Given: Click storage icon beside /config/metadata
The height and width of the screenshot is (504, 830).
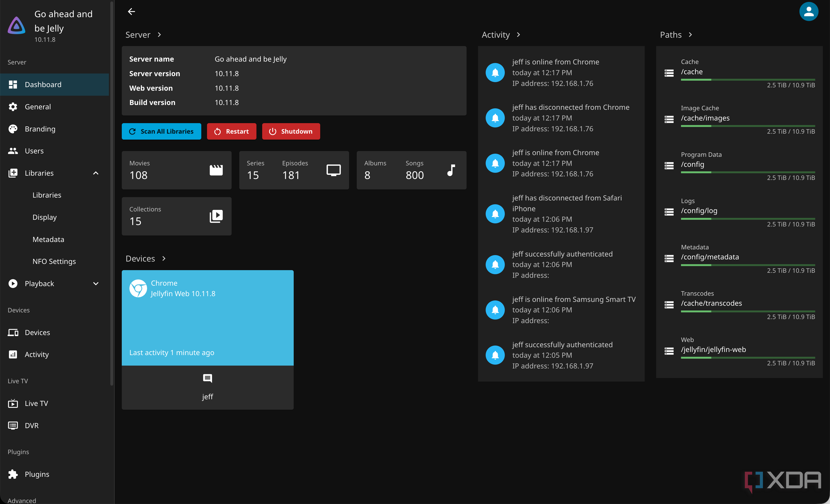Looking at the screenshot, I should pos(669,259).
